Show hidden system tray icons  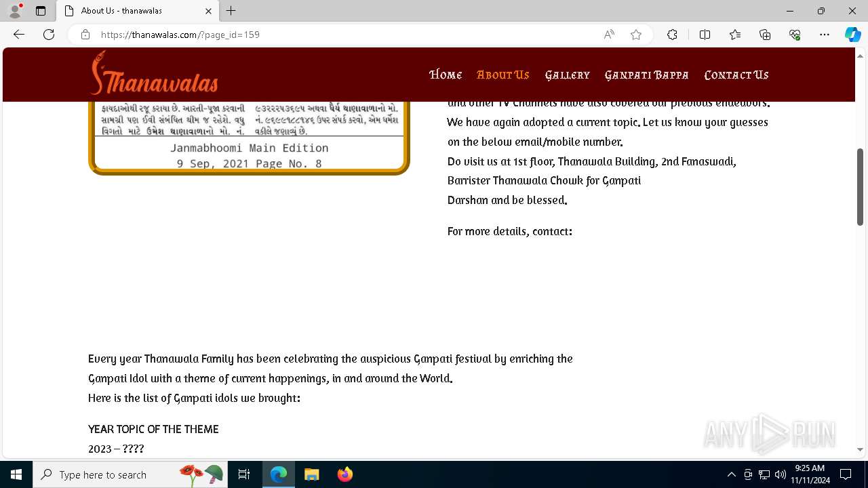tap(731, 474)
